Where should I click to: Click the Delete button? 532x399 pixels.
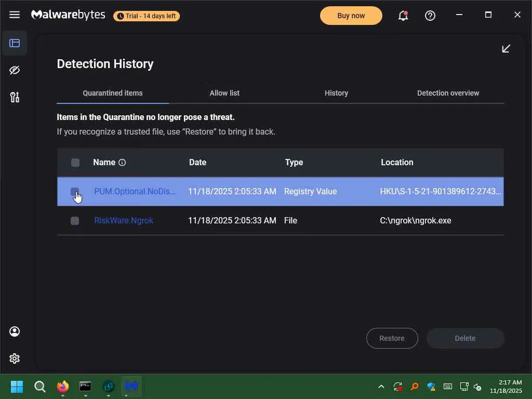pos(465,338)
